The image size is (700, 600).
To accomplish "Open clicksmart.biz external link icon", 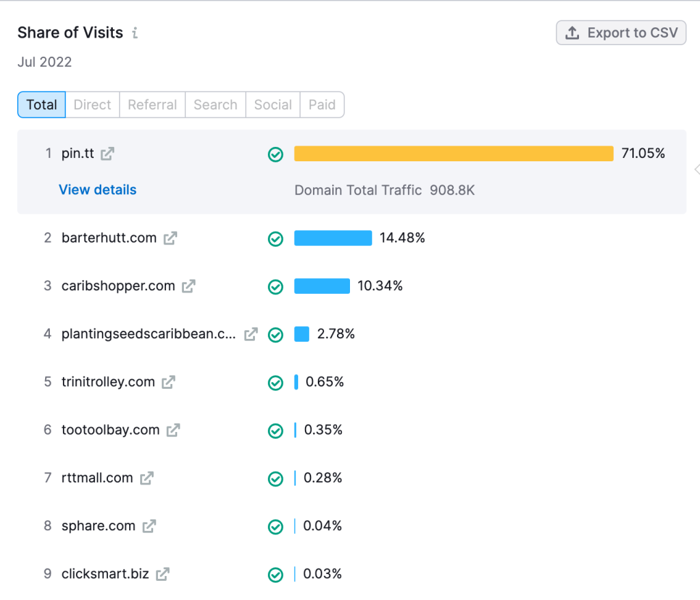I will (x=163, y=574).
